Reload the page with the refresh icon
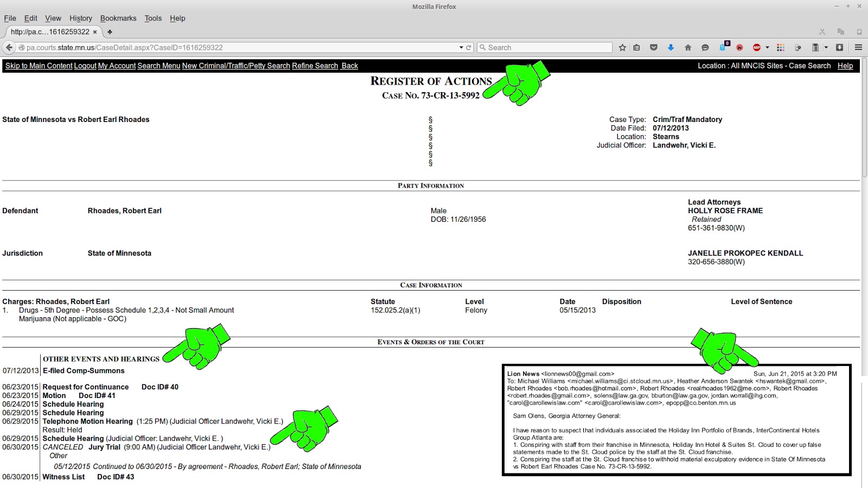Screen dimensions: 868x488 point(469,48)
